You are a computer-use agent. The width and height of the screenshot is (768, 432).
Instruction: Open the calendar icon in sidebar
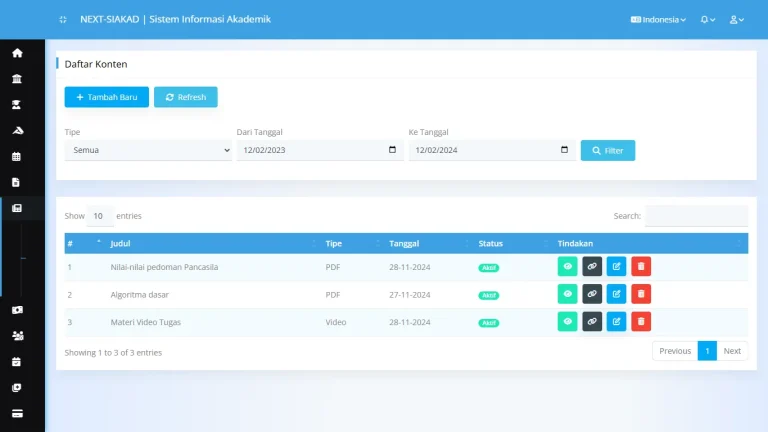(17, 157)
